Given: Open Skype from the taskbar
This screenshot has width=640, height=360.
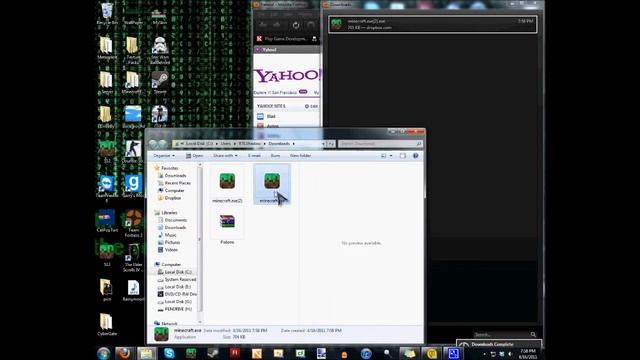Looking at the screenshot, I should pos(169,353).
